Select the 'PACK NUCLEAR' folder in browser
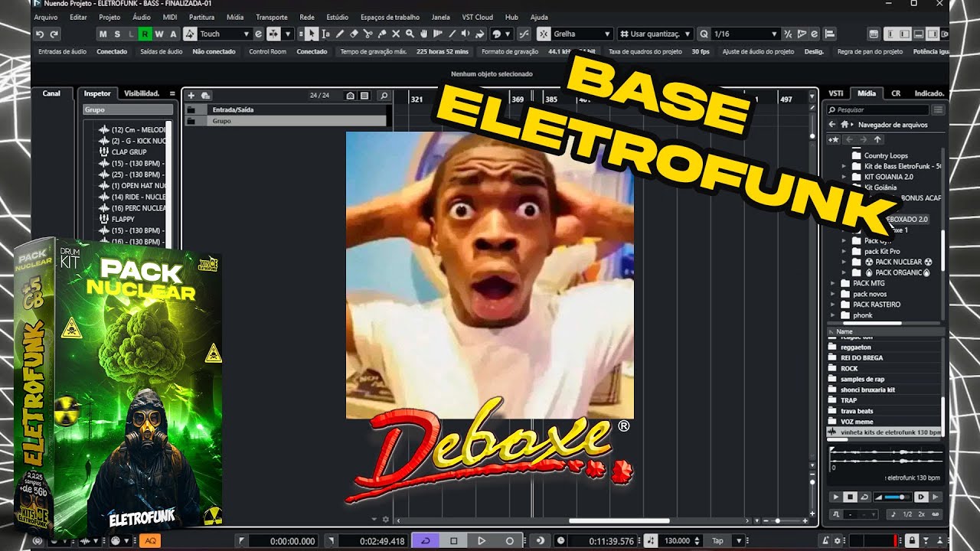 900,262
